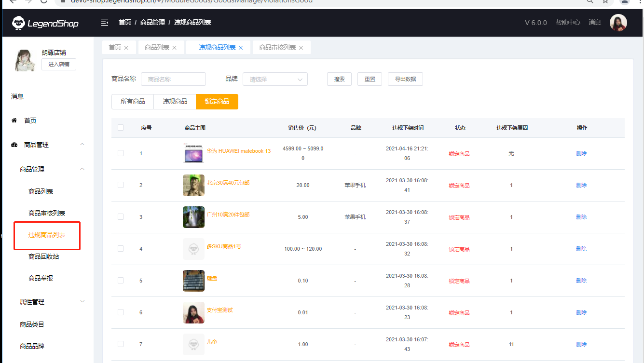644x363 pixels.
Task: Click the hamburger menu collapse icon
Action: point(104,23)
